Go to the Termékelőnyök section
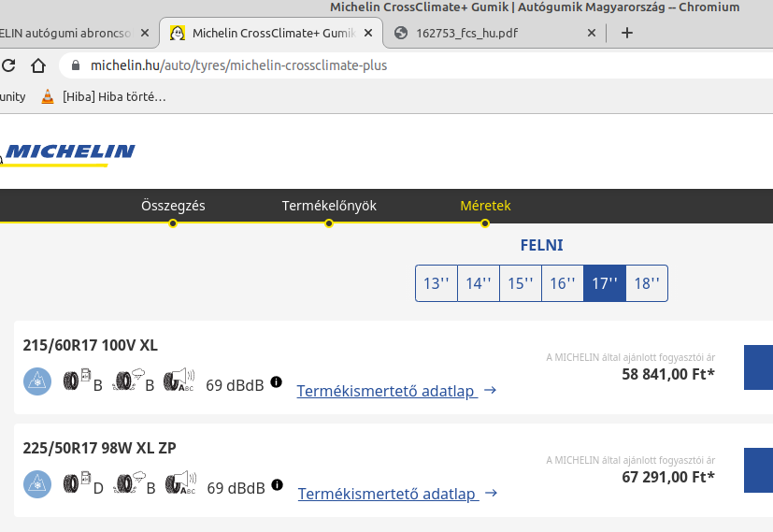Viewport: 773px width, 532px height. pyautogui.click(x=329, y=206)
